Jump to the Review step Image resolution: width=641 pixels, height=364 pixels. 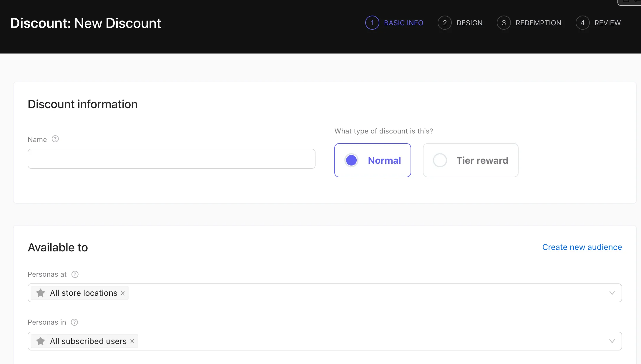tap(607, 23)
